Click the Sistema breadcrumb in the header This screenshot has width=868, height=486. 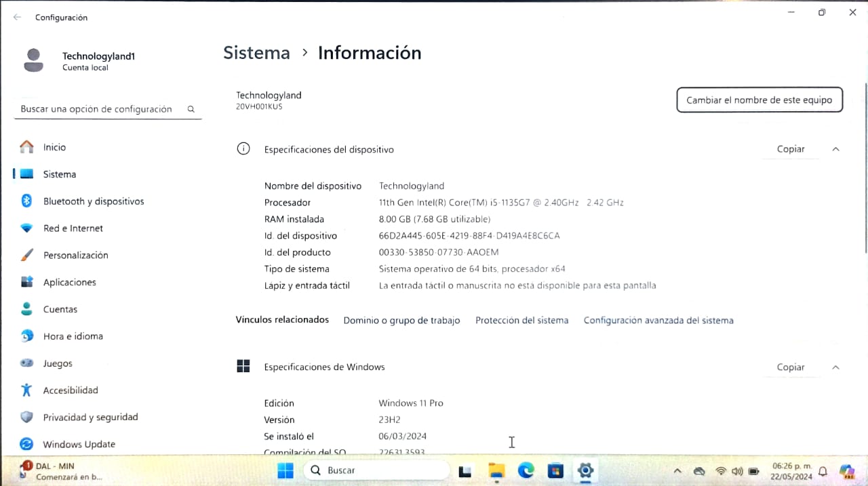(x=256, y=53)
